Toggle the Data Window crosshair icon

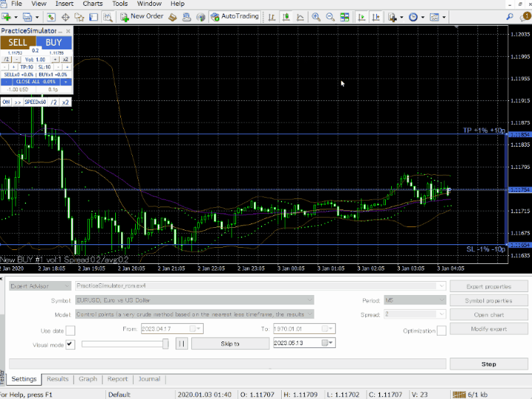(x=65, y=17)
